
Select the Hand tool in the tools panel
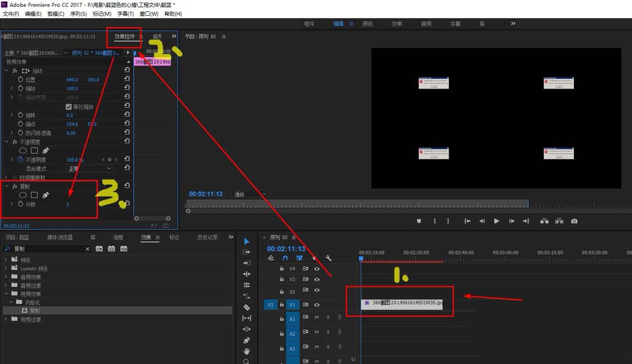pyautogui.click(x=246, y=351)
